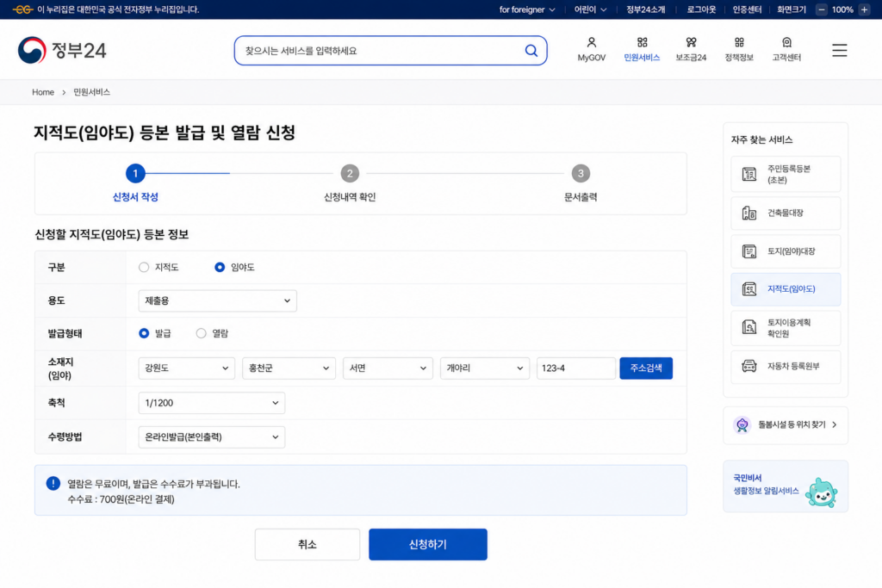Click the search magnifier icon

click(531, 51)
